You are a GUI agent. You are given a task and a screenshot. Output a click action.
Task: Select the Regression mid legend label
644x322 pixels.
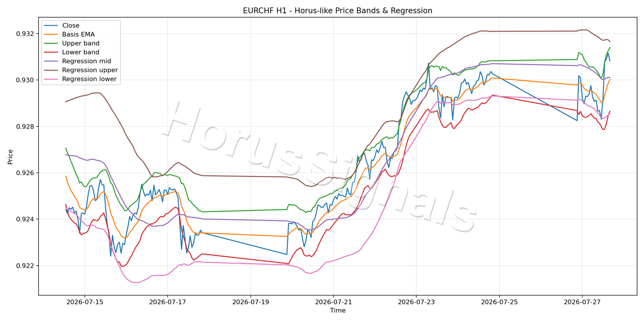[x=87, y=61]
